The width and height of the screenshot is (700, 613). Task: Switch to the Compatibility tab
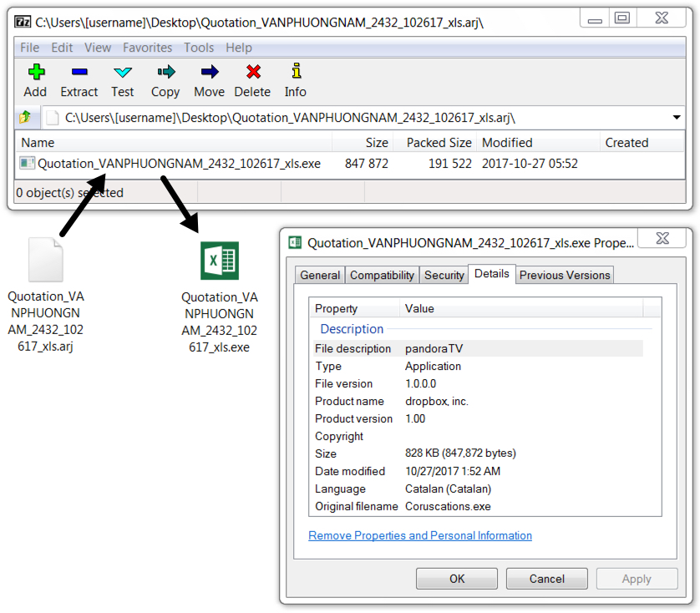[382, 275]
